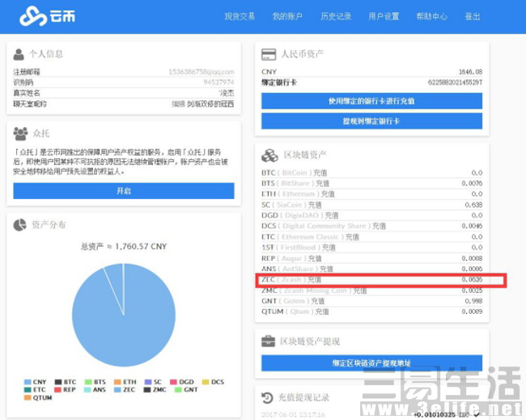Open the 历史记录 menu item
The image size is (526, 420).
pos(336,16)
